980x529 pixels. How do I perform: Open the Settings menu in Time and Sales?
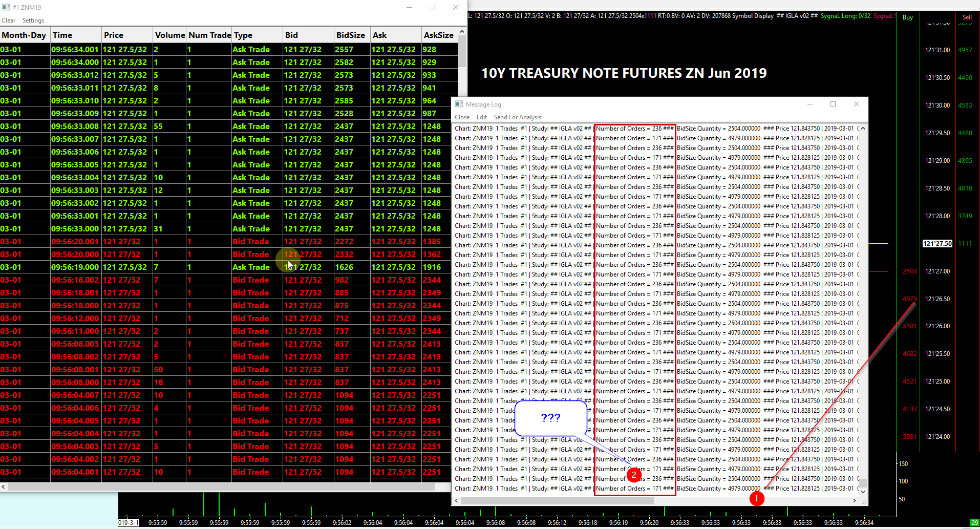33,20
